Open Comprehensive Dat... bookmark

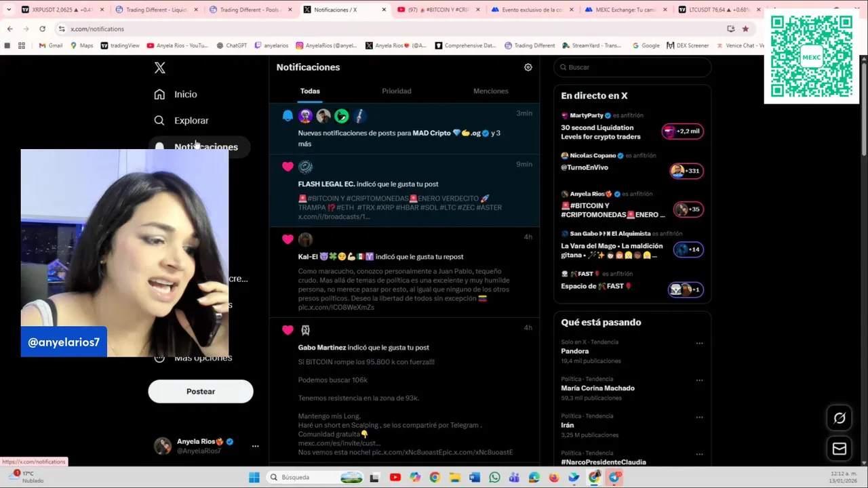click(466, 45)
